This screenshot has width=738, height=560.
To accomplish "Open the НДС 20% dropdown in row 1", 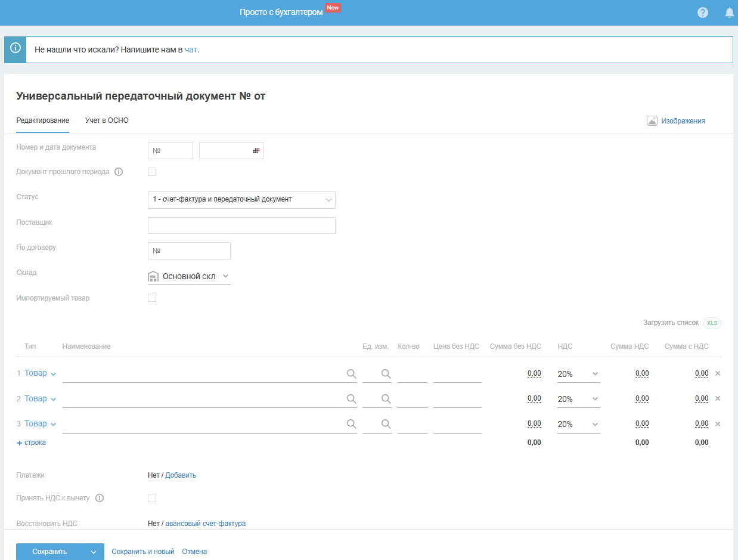I will click(x=578, y=374).
